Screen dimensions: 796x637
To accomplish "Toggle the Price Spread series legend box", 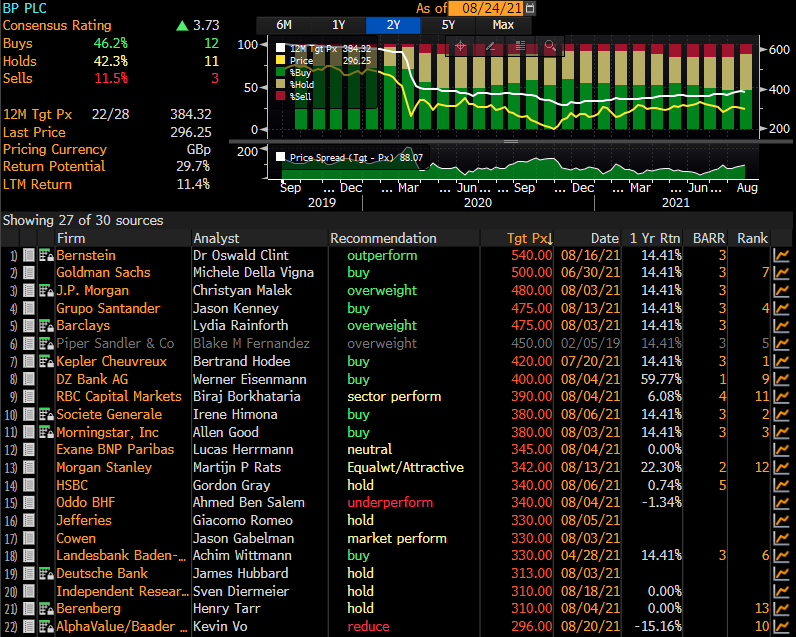I will pyautogui.click(x=281, y=157).
